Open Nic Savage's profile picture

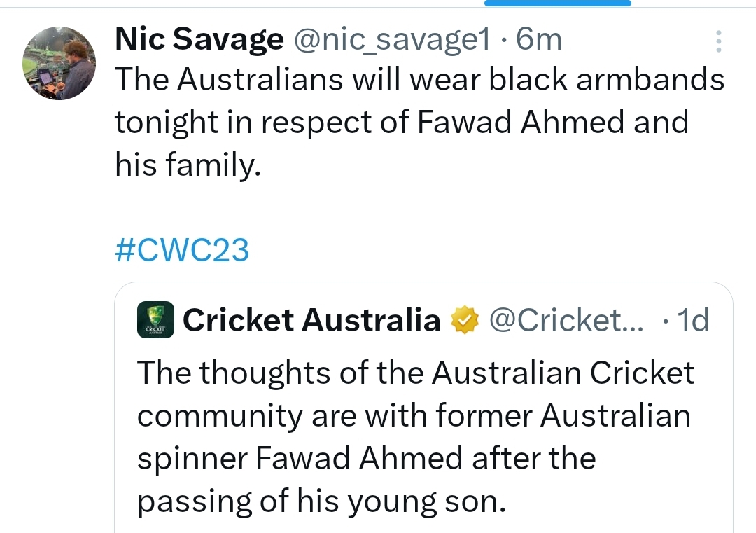[x=59, y=63]
